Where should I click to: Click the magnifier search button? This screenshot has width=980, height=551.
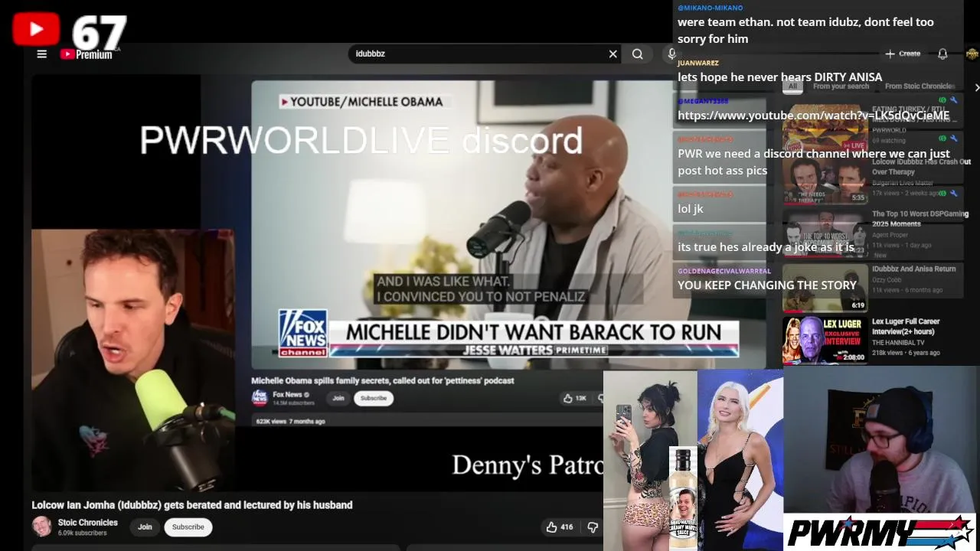(637, 54)
